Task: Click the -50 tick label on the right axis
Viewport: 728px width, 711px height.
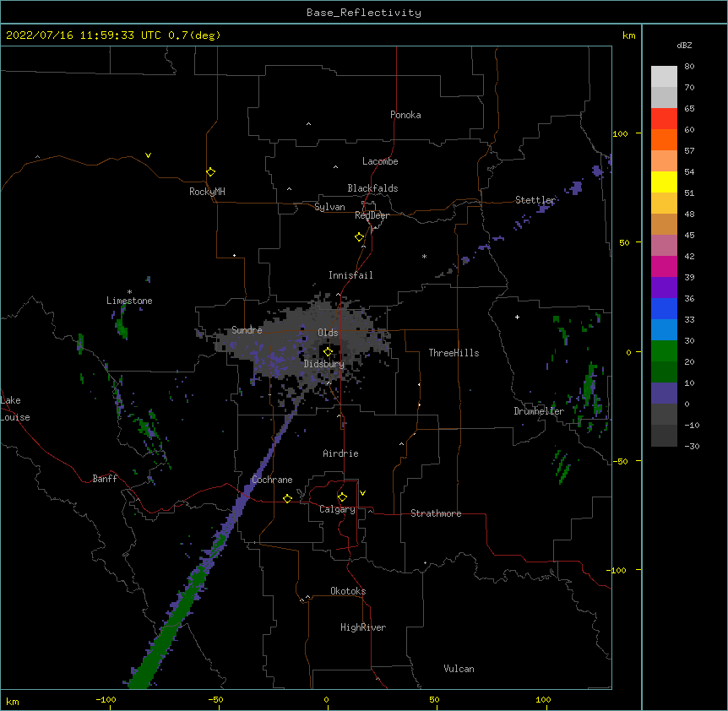Action: click(620, 461)
